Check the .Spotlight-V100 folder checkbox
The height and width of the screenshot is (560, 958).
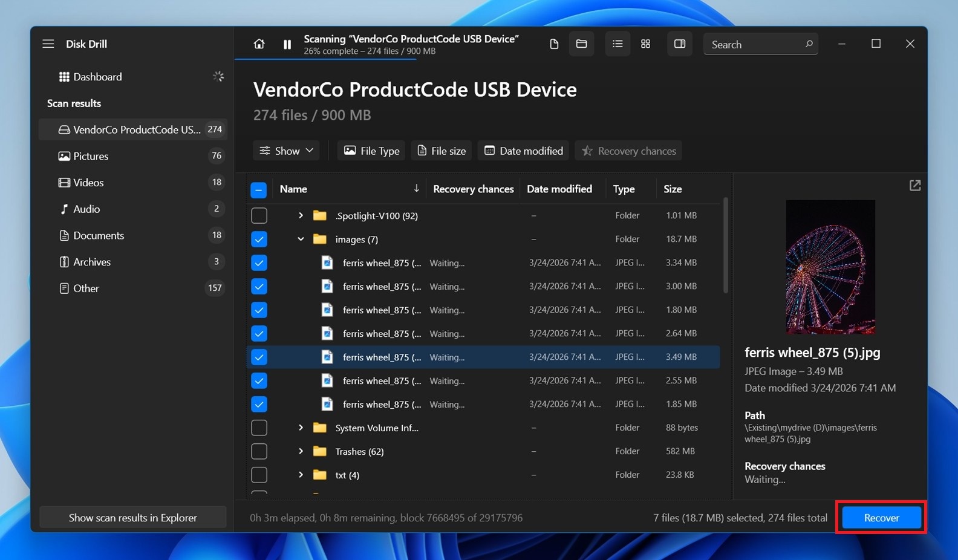point(259,215)
